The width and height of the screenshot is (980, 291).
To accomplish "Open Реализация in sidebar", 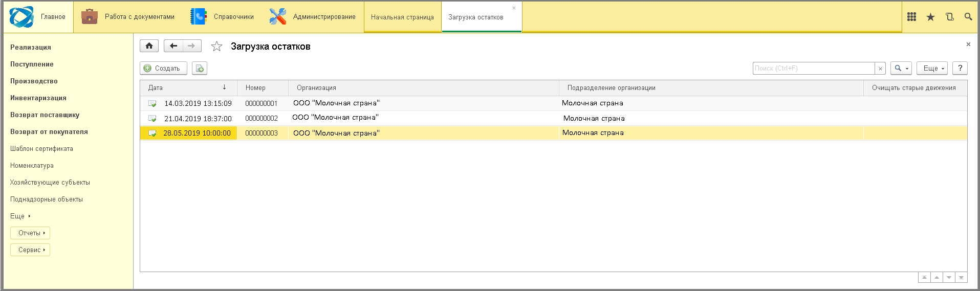I will pos(31,48).
